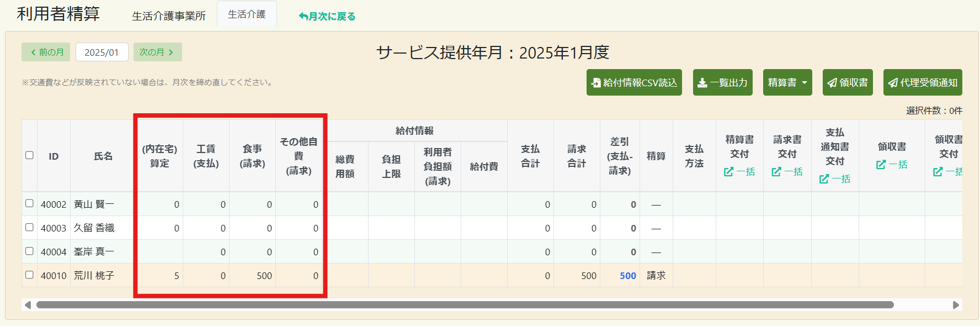This screenshot has width=980, height=326.
Task: Follow the 月次に戻る link
Action: 327,17
